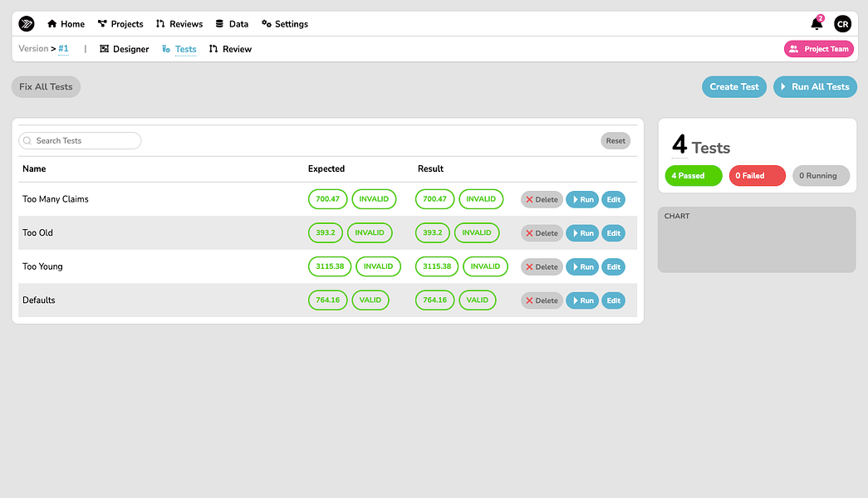
Task: Select the Too Many Claims test name
Action: (x=56, y=199)
